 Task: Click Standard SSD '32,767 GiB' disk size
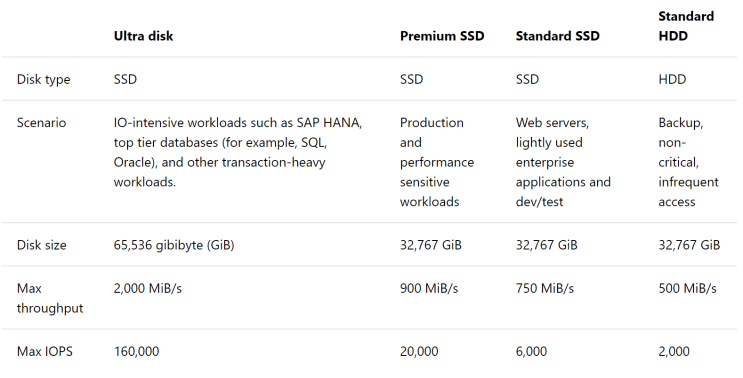(546, 245)
